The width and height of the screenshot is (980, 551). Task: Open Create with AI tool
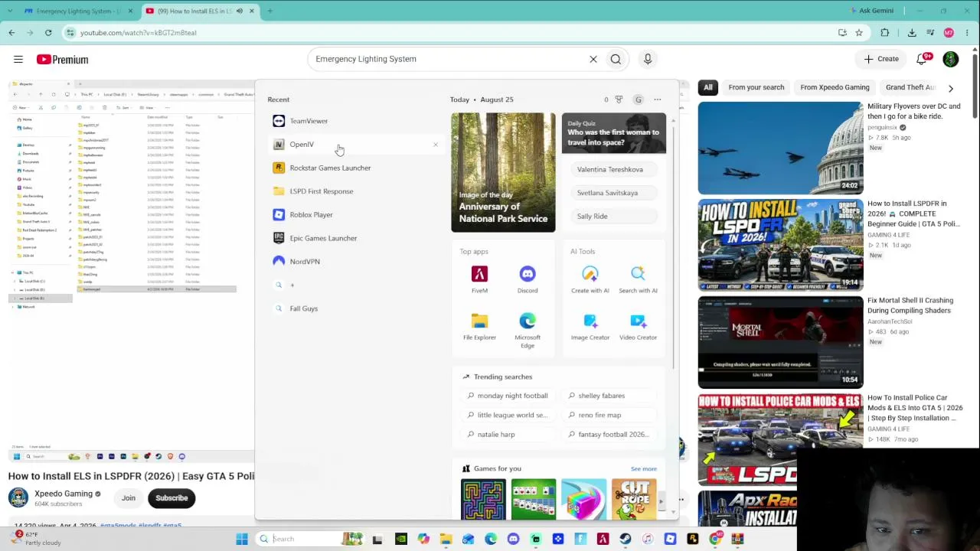point(590,279)
